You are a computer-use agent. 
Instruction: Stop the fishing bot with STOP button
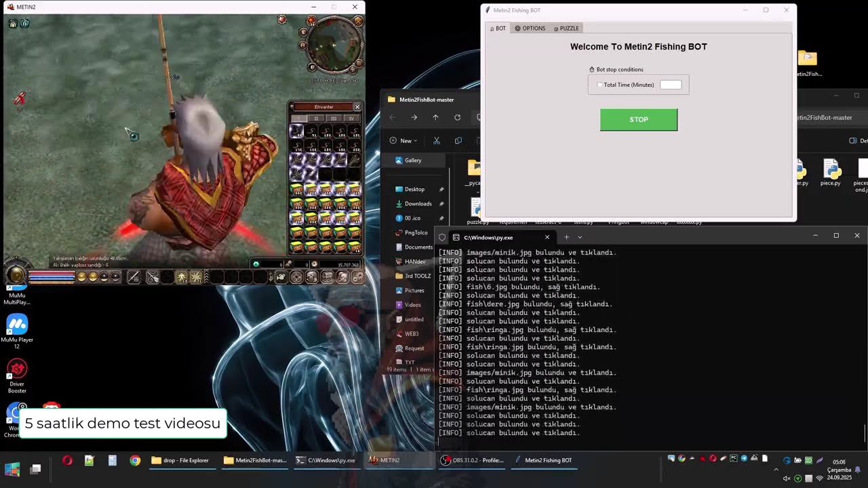click(x=638, y=119)
